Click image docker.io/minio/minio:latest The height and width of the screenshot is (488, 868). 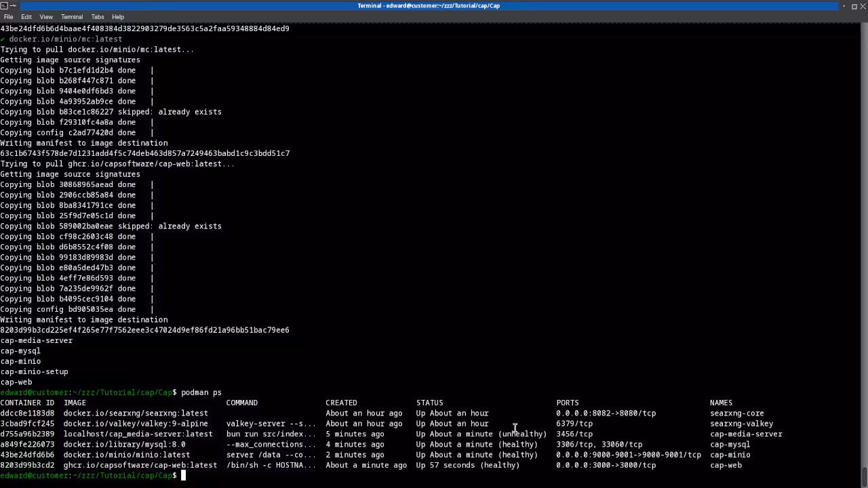coord(127,455)
